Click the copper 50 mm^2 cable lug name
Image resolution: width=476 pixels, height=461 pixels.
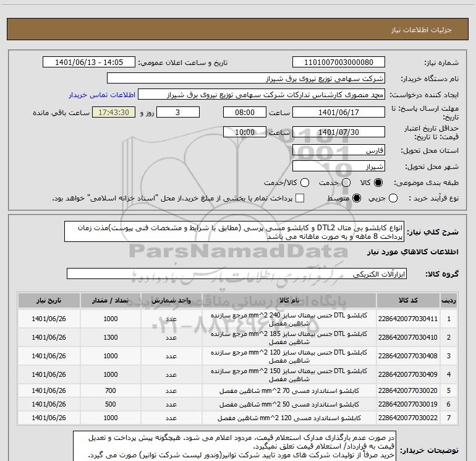pyautogui.click(x=289, y=404)
